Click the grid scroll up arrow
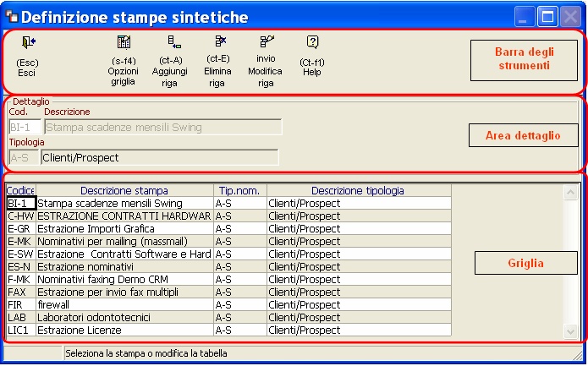588x366 pixels. pyautogui.click(x=570, y=193)
